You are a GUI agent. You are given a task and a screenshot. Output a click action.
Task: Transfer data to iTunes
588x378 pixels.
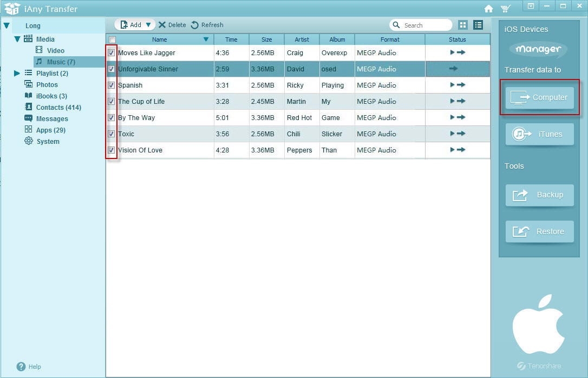click(x=540, y=134)
